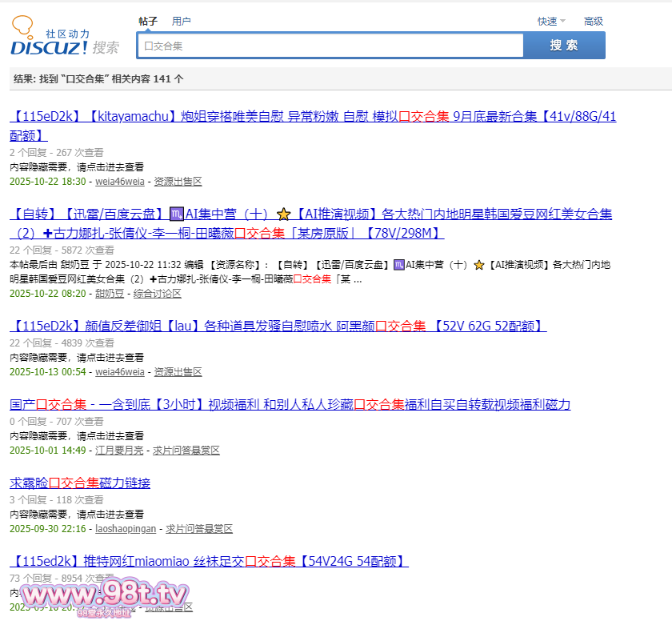Expand the 快速 dropdown
The height and width of the screenshot is (625, 672).
pyautogui.click(x=550, y=22)
